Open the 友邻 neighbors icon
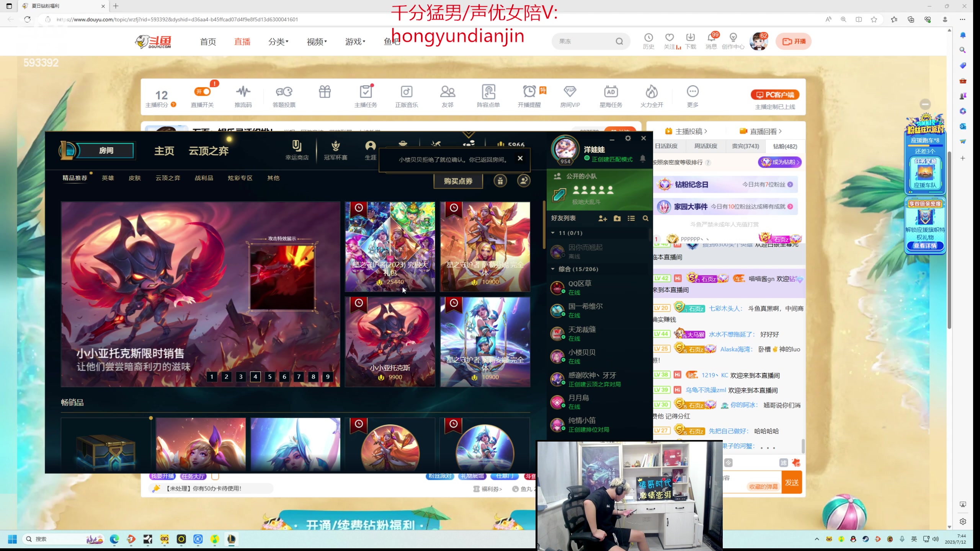980x551 pixels. click(448, 96)
